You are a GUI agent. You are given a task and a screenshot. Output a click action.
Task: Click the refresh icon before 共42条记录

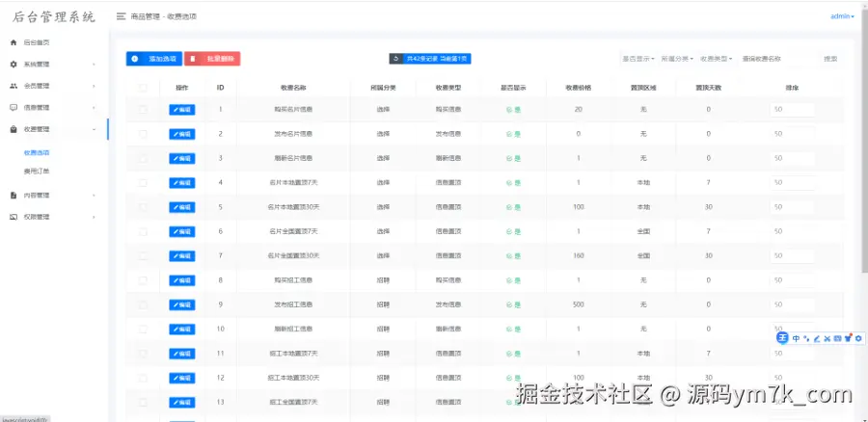(395, 59)
